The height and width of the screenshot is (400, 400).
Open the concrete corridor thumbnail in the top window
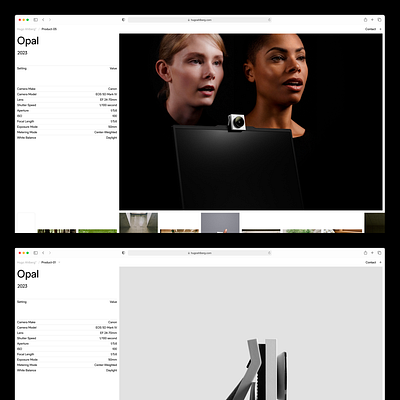pyautogui.click(x=138, y=223)
